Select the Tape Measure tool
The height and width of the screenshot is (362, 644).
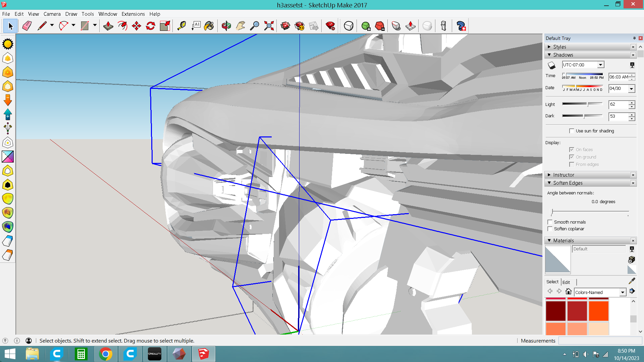coord(181,26)
